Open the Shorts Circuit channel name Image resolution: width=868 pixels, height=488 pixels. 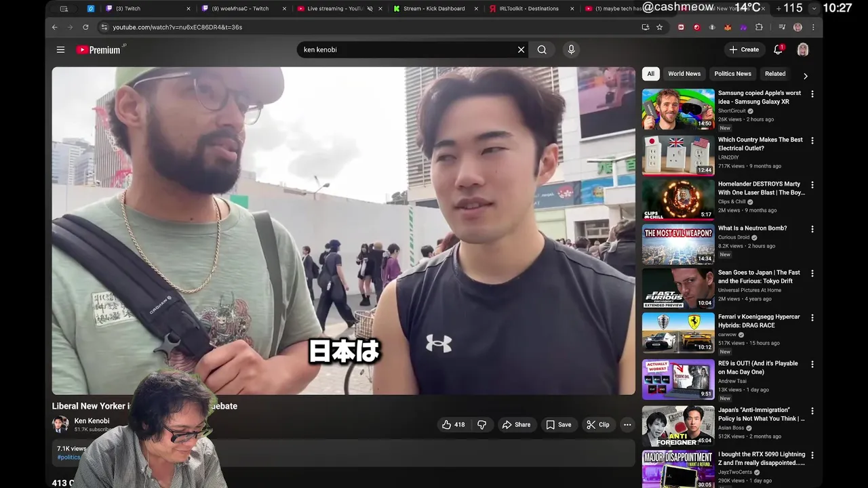(732, 110)
